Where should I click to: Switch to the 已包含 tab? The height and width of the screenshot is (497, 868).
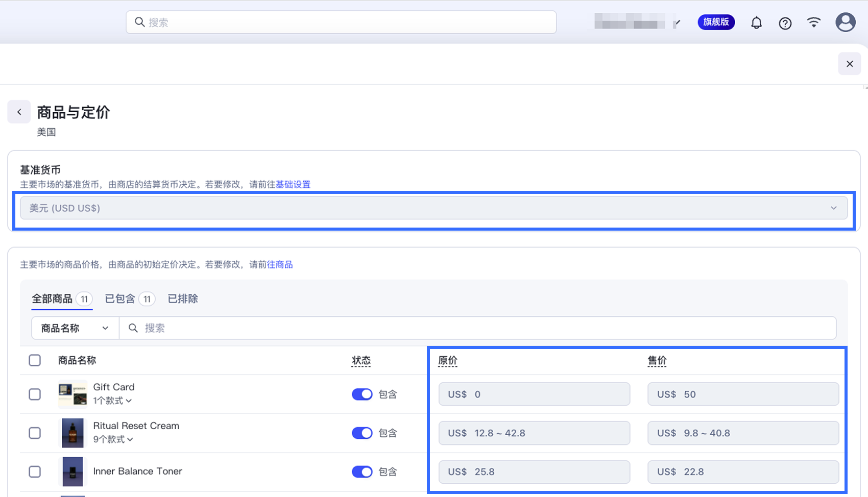(x=130, y=299)
